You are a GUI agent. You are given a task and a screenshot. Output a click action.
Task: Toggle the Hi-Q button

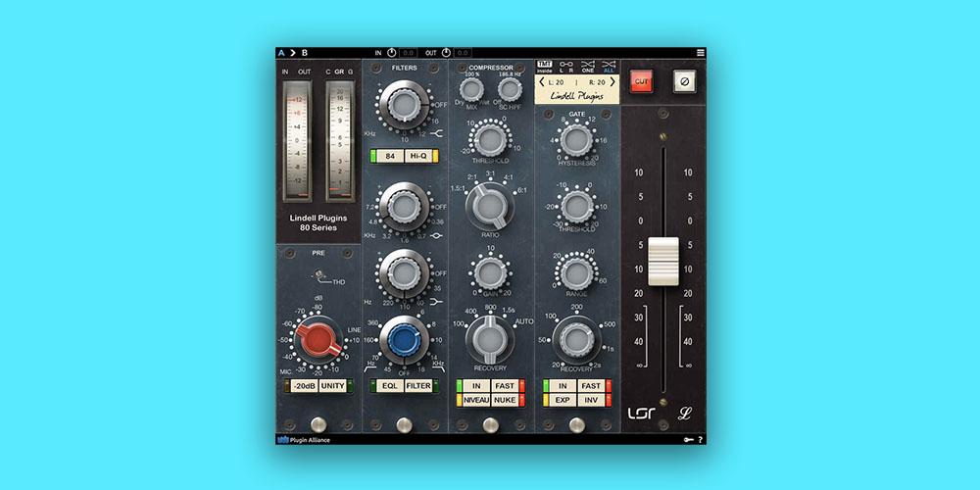click(x=418, y=156)
